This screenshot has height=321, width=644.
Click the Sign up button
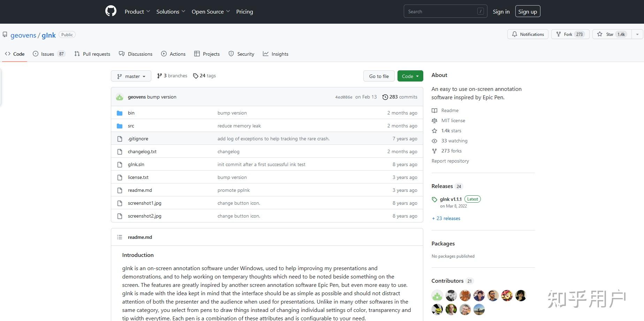coord(528,11)
